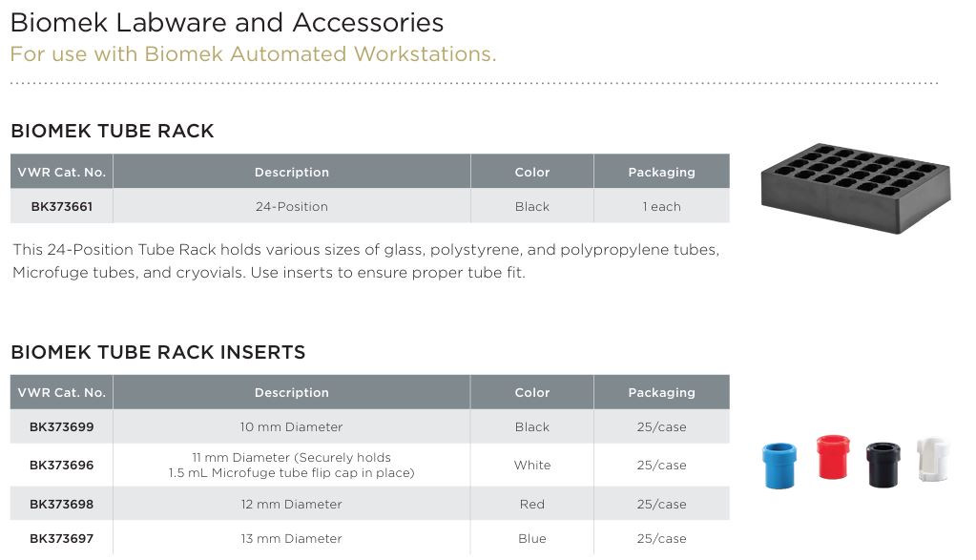Select catalog number BK373699
Image resolution: width=976 pixels, height=560 pixels.
coord(61,426)
